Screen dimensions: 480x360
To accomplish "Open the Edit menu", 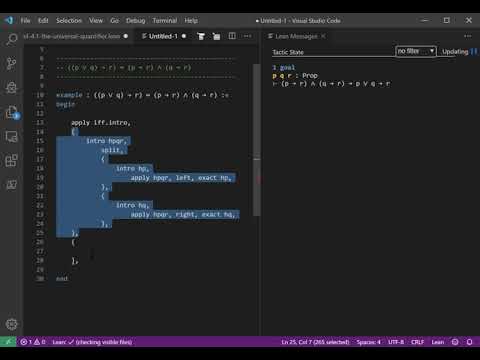I will click(x=43, y=20).
